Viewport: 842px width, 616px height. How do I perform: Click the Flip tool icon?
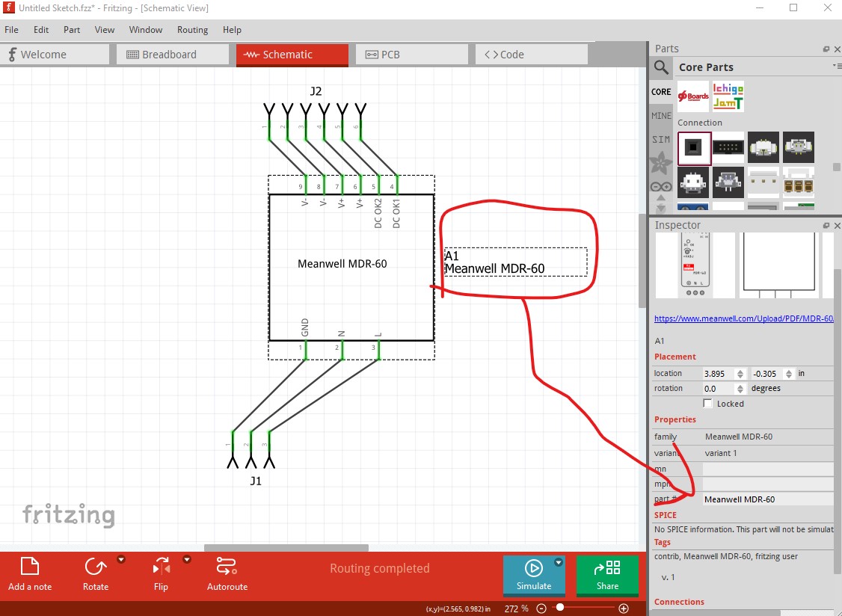tap(161, 567)
